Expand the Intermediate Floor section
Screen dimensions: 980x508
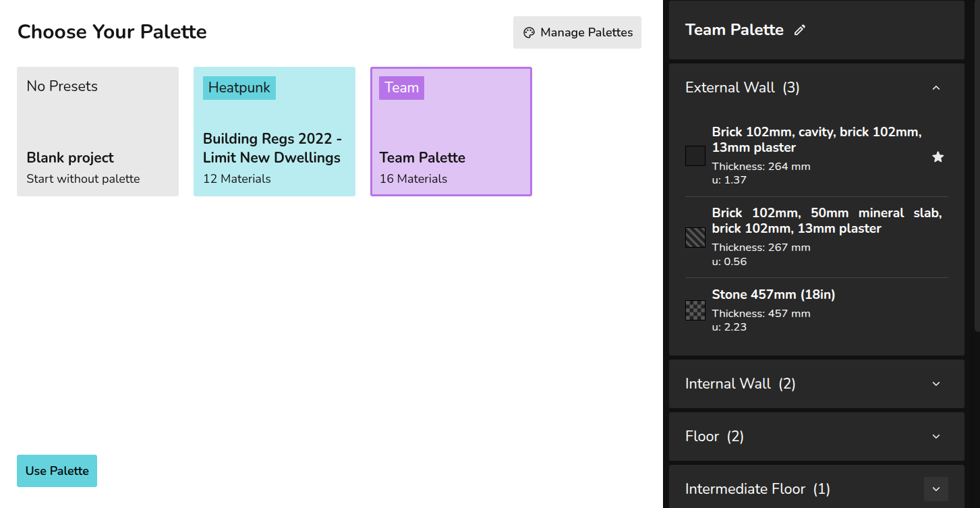[935, 489]
